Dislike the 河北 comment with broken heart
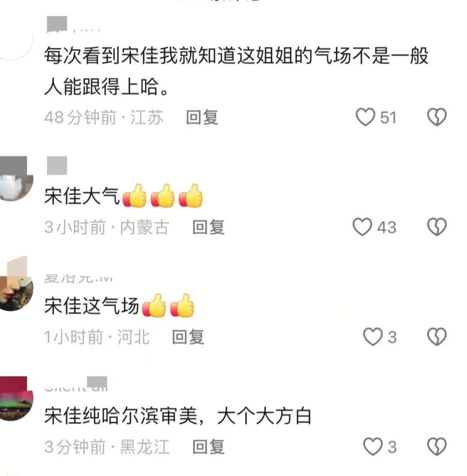This screenshot has height=476, width=467. [x=437, y=337]
